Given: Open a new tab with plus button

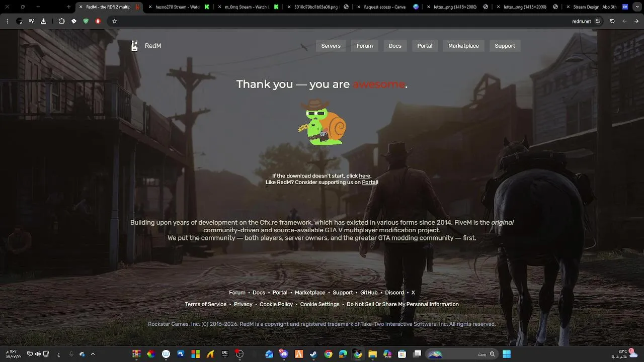Looking at the screenshot, I should [68, 7].
